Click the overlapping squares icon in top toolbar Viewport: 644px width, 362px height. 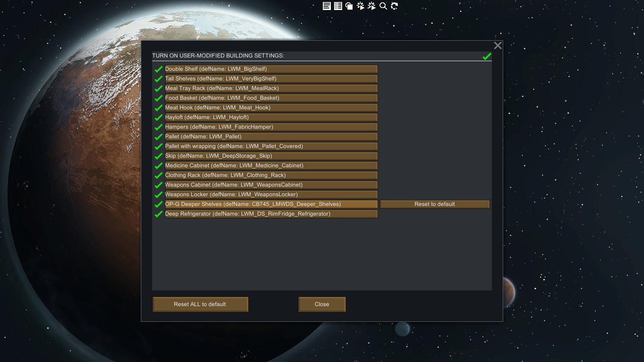coord(349,6)
